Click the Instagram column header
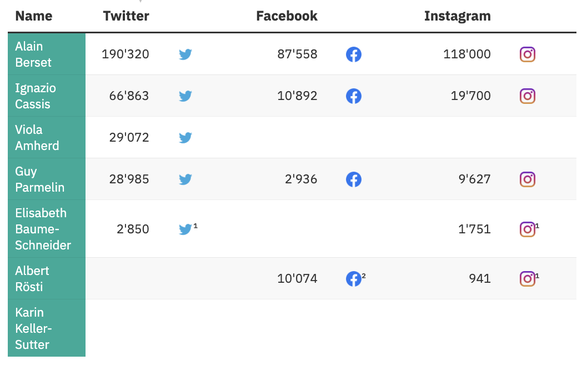This screenshot has height=370, width=582. click(457, 16)
